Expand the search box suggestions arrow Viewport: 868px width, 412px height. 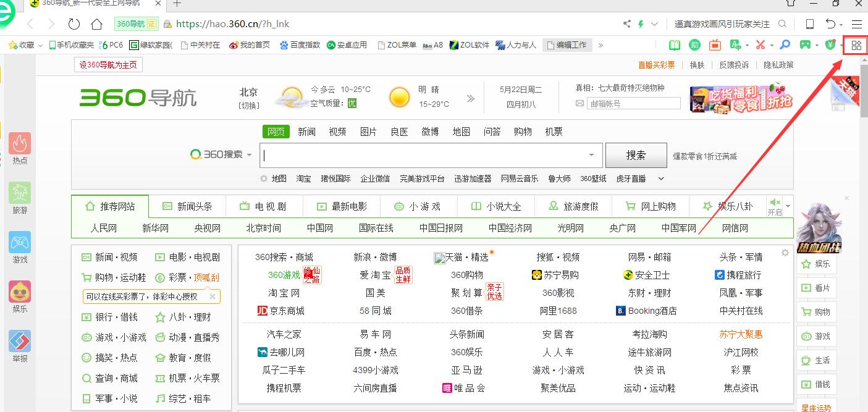[x=591, y=155]
